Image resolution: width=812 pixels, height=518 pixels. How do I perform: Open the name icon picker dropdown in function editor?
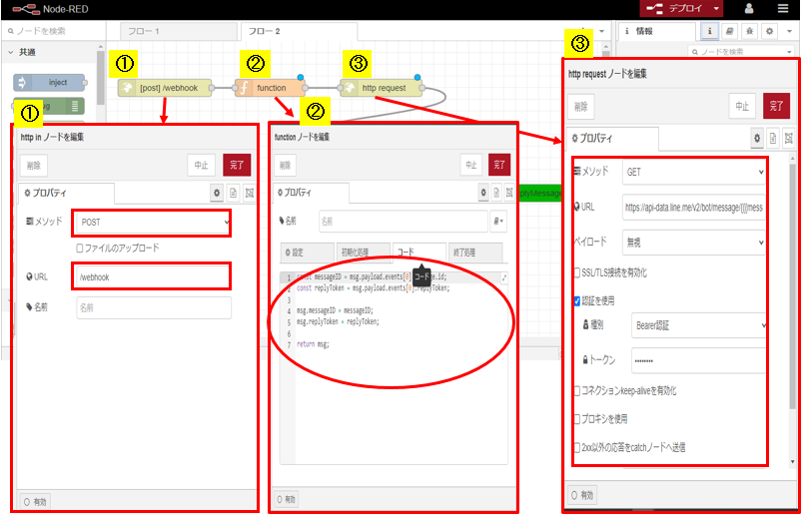(x=498, y=221)
